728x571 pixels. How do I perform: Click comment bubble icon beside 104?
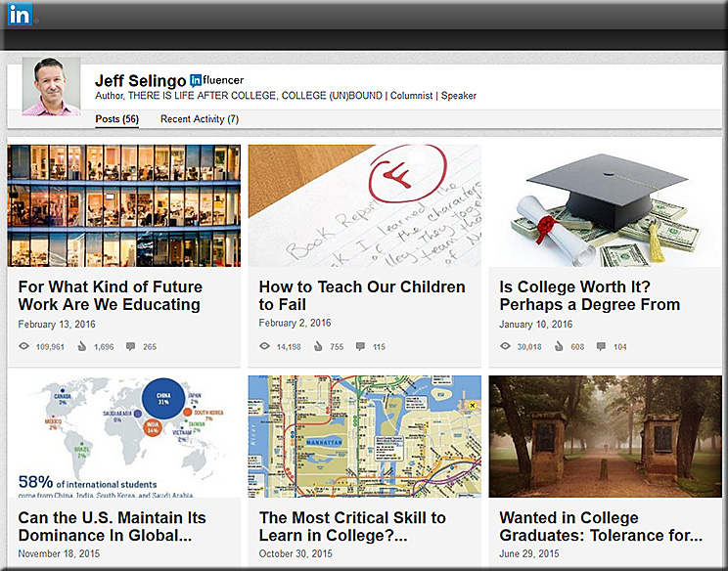(x=601, y=346)
